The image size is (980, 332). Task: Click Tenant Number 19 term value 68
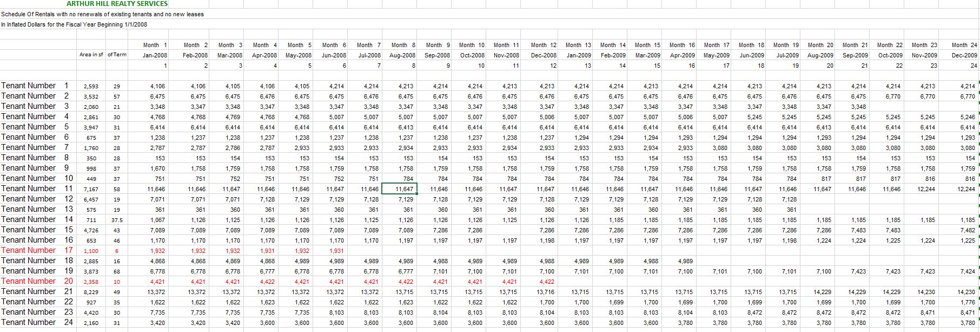(x=117, y=271)
